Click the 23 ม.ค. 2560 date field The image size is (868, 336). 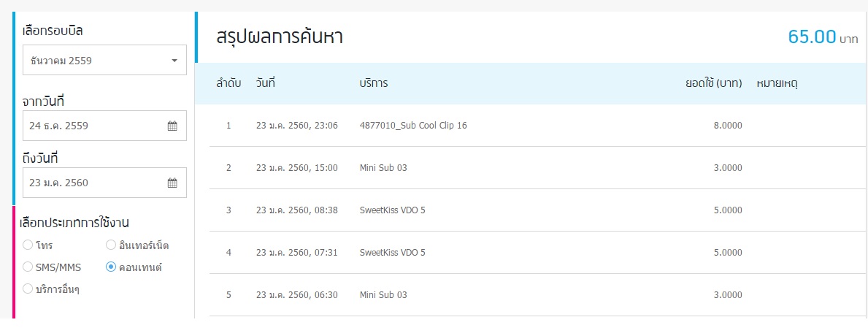coord(104,183)
